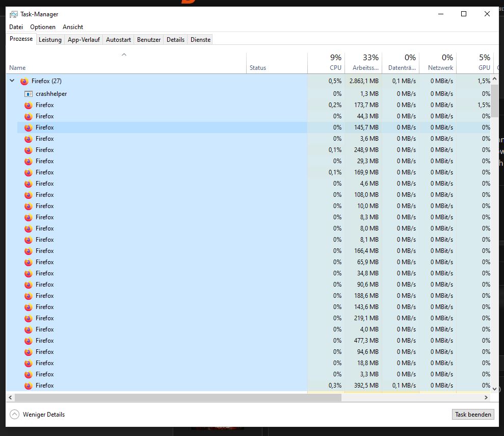Click Firefox icon in the 248,9 MB row
This screenshot has width=504, height=436.
[29, 150]
